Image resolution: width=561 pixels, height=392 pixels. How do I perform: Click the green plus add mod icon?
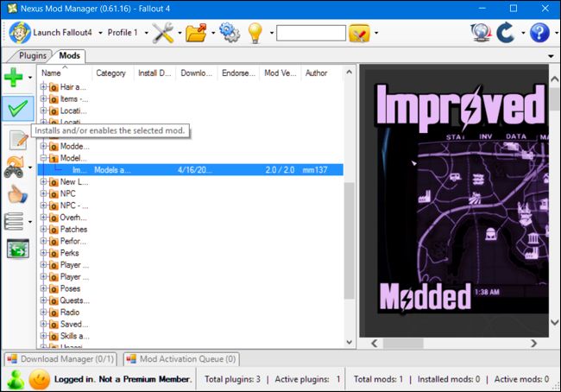coord(14,77)
